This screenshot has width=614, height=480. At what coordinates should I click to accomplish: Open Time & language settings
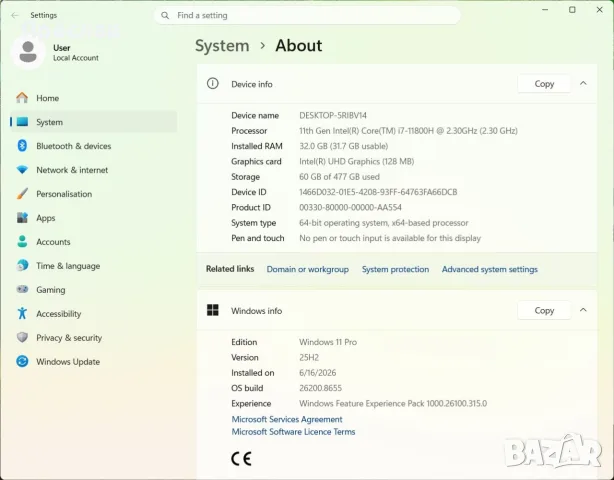[94, 266]
